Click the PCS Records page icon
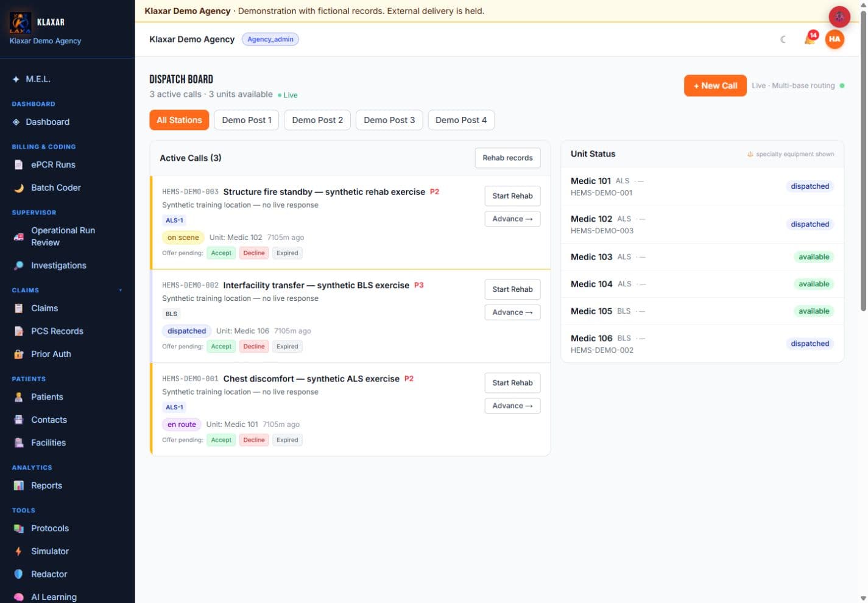The image size is (868, 603). [19, 331]
